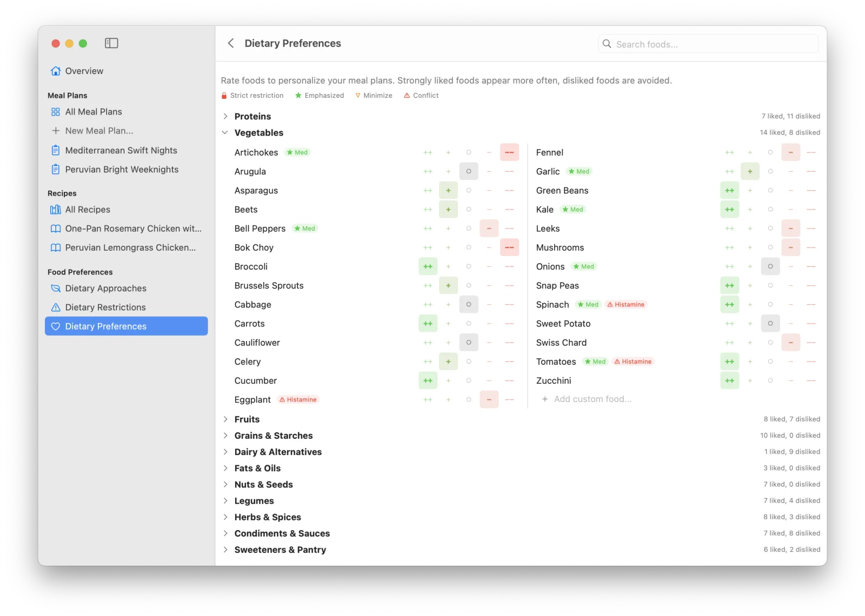Set Sweet Potato rating to strongly like
This screenshot has width=865, height=616.
(730, 324)
